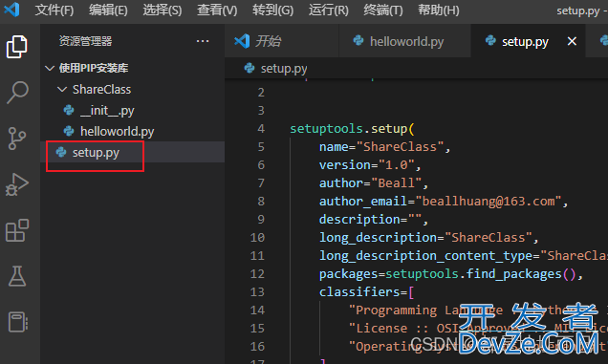This screenshot has width=608, height=364.
Task: Click Python icon in the setup.py breadcrumb
Action: click(x=250, y=69)
